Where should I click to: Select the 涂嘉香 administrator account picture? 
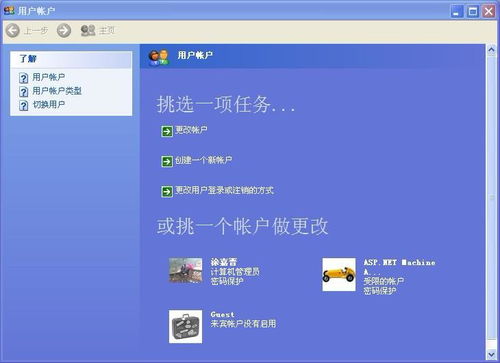185,270
